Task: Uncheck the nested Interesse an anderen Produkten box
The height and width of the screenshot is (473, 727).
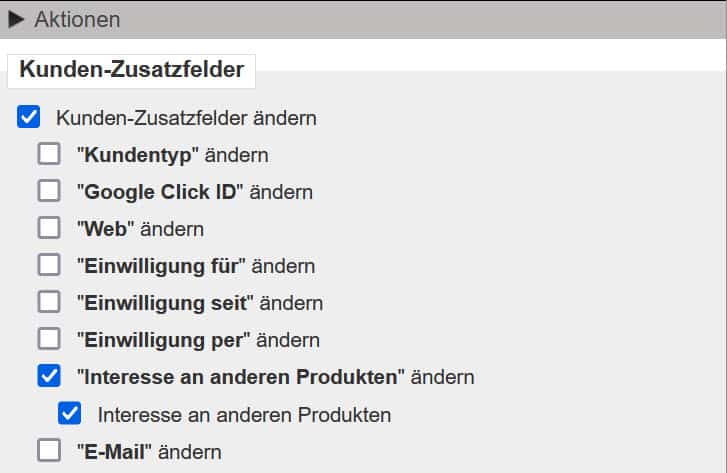Action: pos(69,414)
